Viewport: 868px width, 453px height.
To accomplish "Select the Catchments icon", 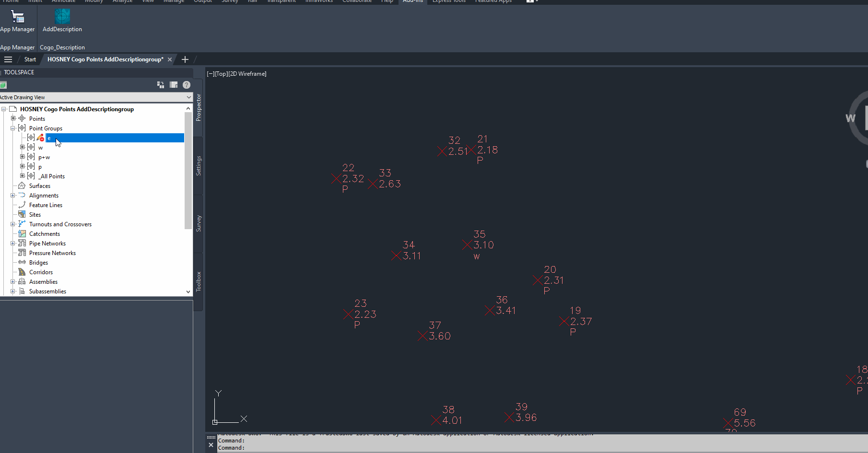I will tap(22, 233).
